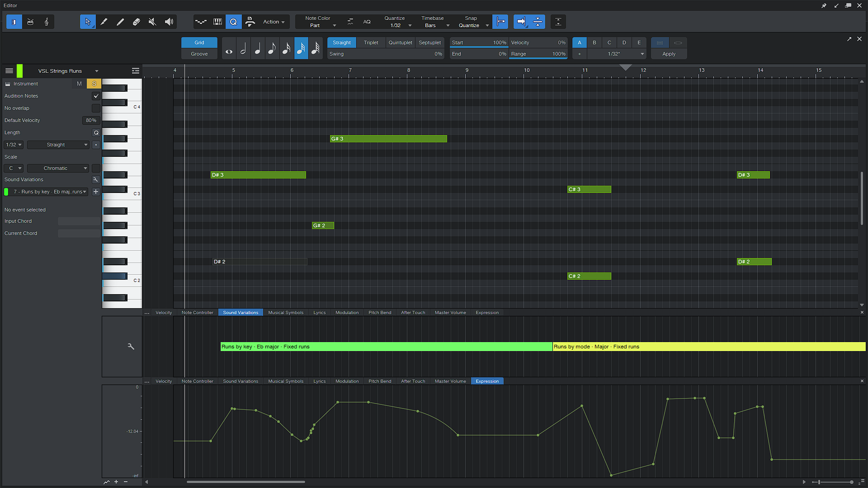868x488 pixels.
Task: Choose the sixteenth note grid value
Action: (x=287, y=48)
